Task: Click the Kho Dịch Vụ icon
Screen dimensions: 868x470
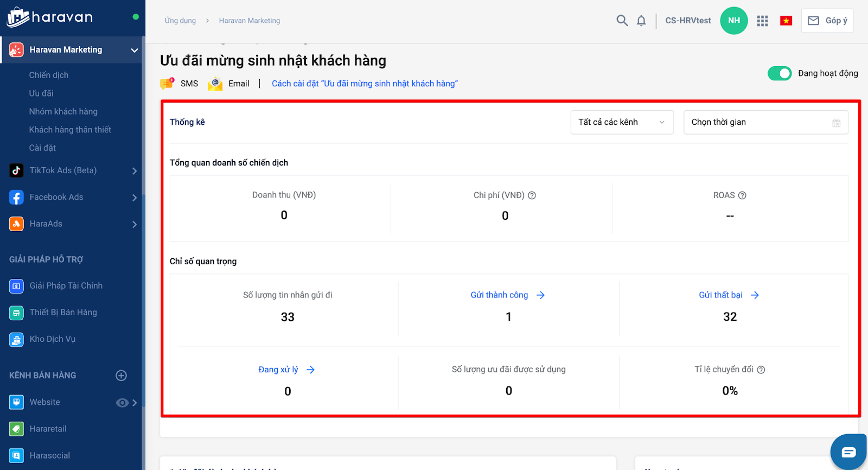Action: (x=16, y=339)
